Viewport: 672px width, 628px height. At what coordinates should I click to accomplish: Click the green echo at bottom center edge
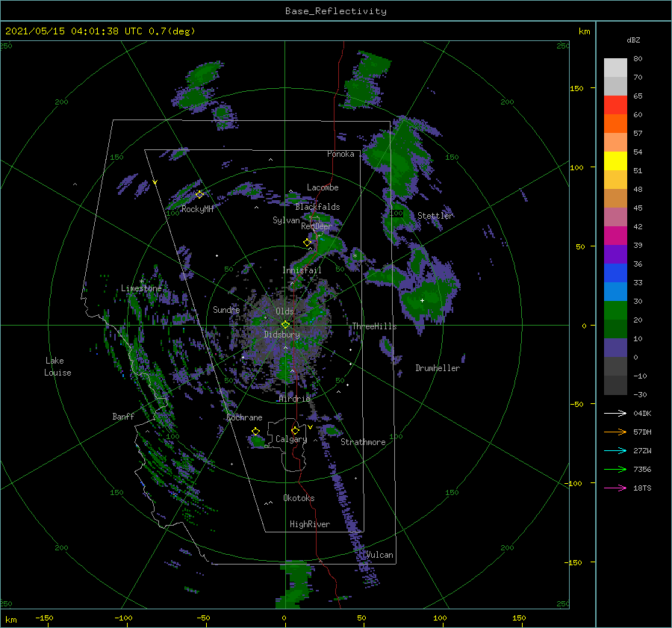(296, 585)
